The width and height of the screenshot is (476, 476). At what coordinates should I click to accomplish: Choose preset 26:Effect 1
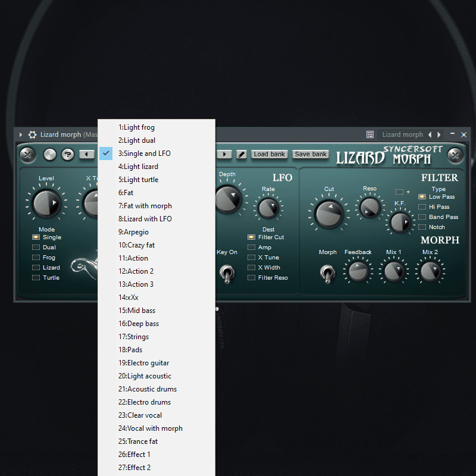coord(156,455)
